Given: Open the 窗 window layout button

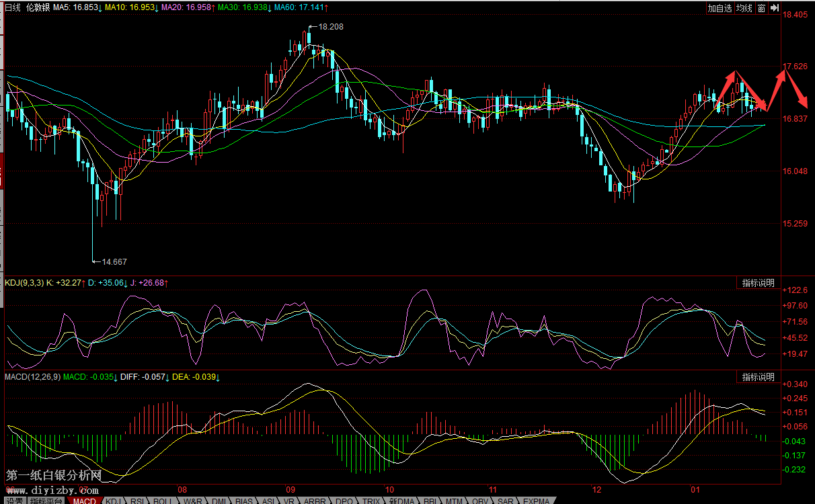Looking at the screenshot, I should (761, 8).
